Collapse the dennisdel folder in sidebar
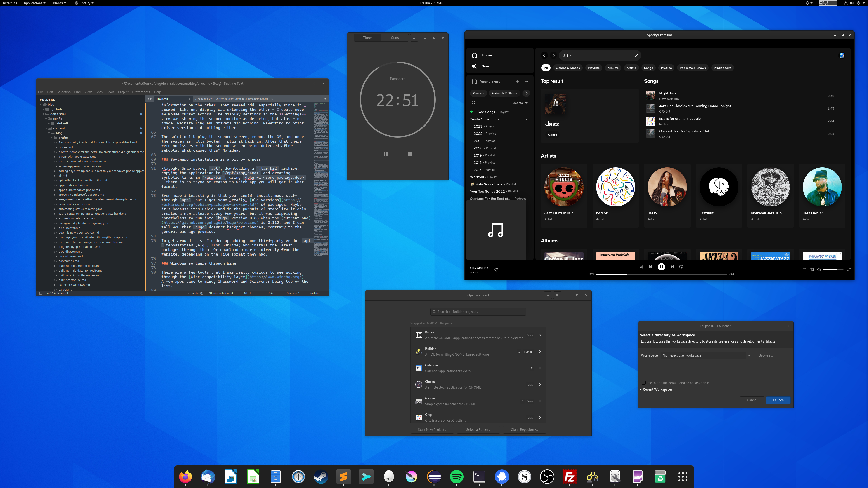 point(44,114)
